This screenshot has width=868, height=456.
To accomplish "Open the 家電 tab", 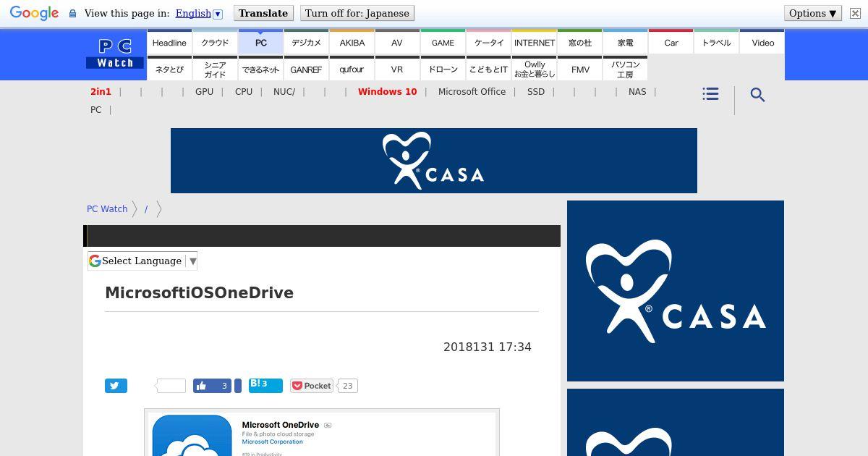I will coord(625,43).
